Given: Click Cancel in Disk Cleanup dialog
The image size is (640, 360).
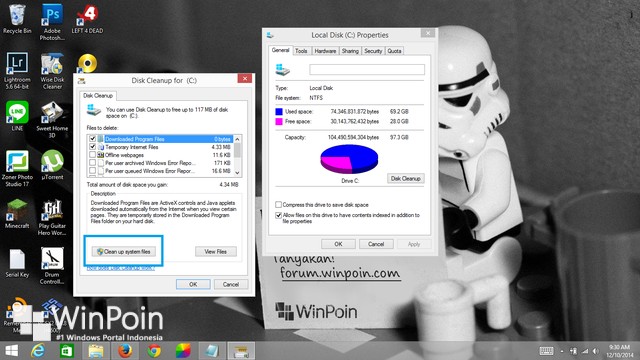Looking at the screenshot, I should click(231, 284).
